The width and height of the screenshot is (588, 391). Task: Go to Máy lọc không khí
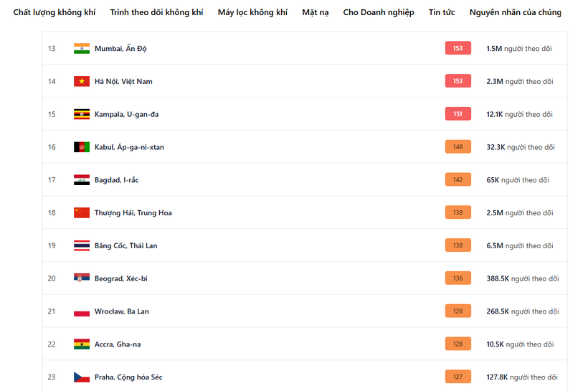(252, 12)
